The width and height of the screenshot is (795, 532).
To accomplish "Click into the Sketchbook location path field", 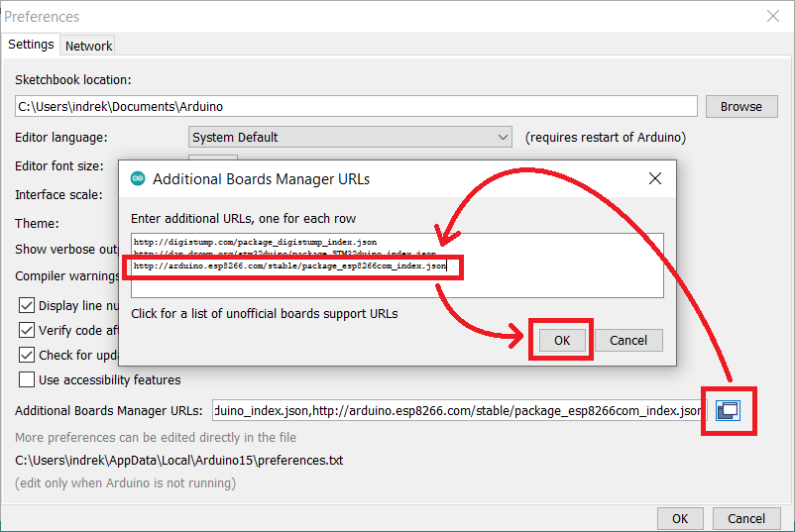I will (357, 106).
